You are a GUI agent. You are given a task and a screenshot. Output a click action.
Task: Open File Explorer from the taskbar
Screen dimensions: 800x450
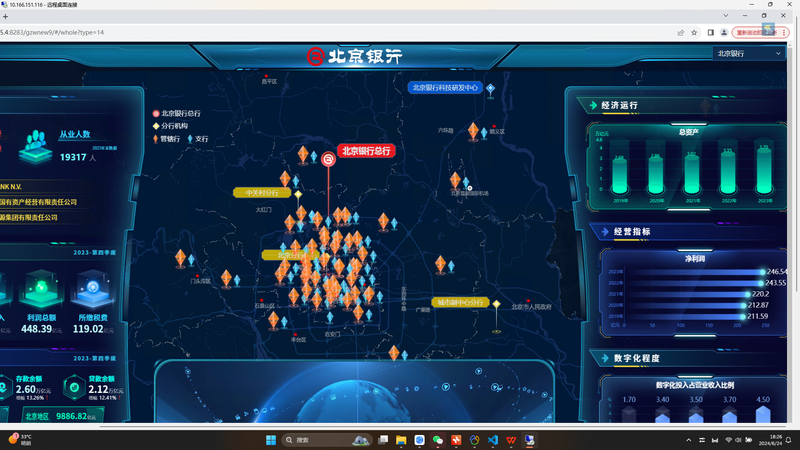point(401,440)
